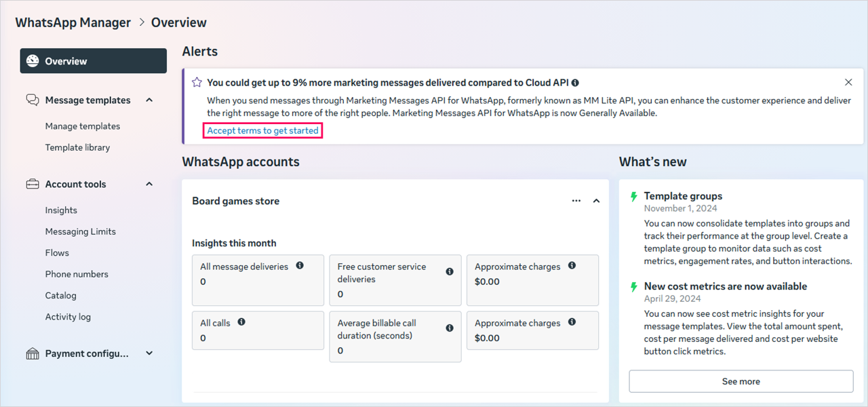
Task: Collapse the Account tools section
Action: point(149,185)
